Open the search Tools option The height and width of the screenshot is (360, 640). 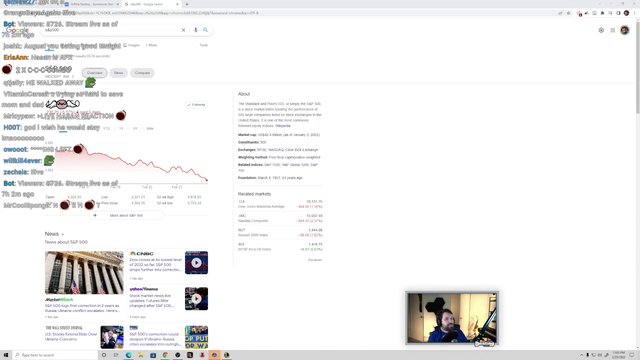click(204, 45)
